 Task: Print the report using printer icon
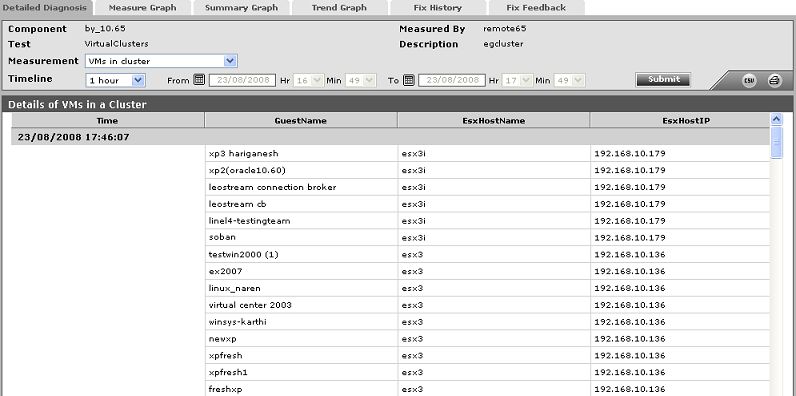click(x=775, y=80)
